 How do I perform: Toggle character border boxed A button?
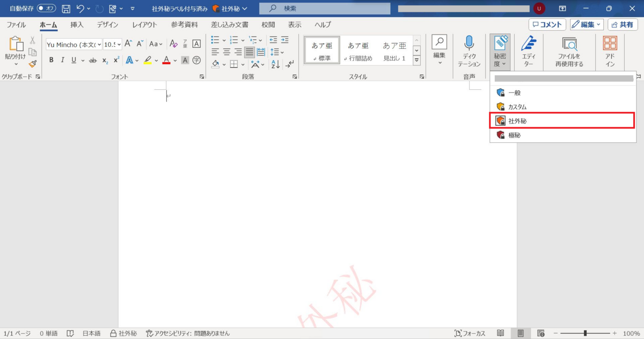pyautogui.click(x=196, y=44)
